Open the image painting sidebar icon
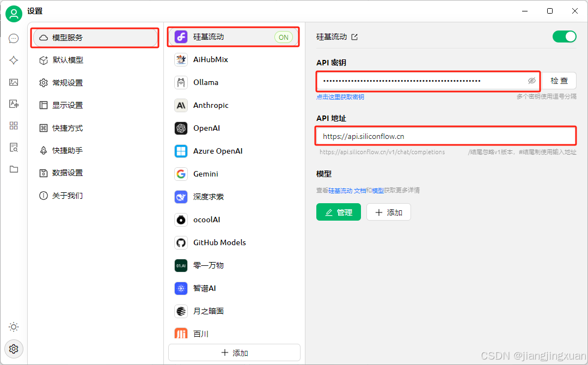588x365 pixels. pyautogui.click(x=14, y=82)
